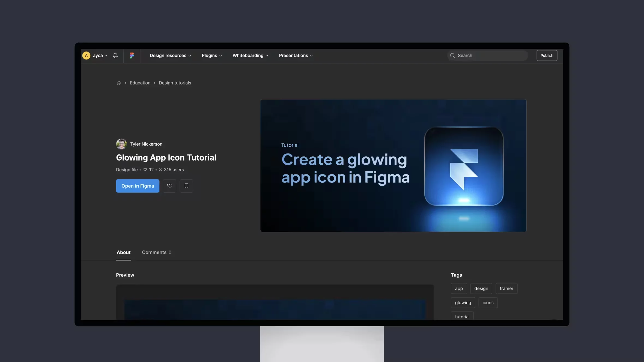Image resolution: width=644 pixels, height=362 pixels.
Task: Click the search input field
Action: tap(487, 55)
